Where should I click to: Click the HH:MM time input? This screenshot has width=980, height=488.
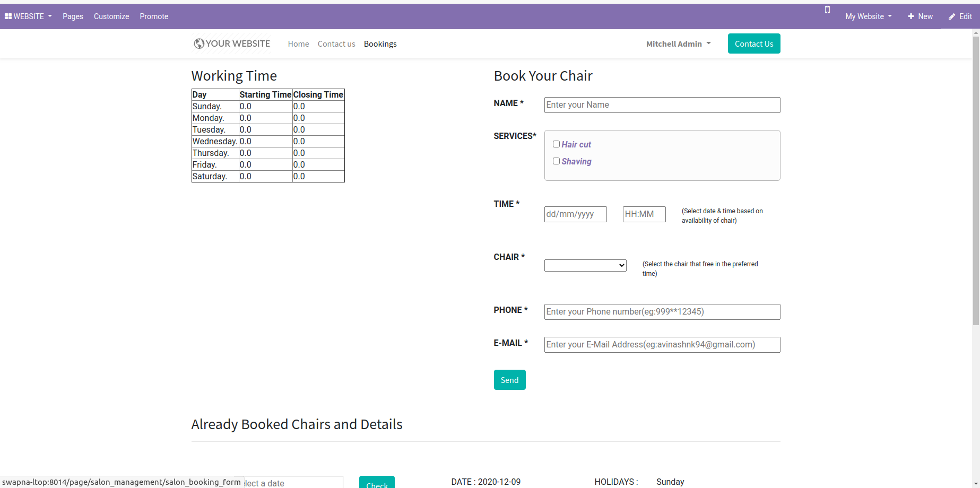tap(644, 214)
